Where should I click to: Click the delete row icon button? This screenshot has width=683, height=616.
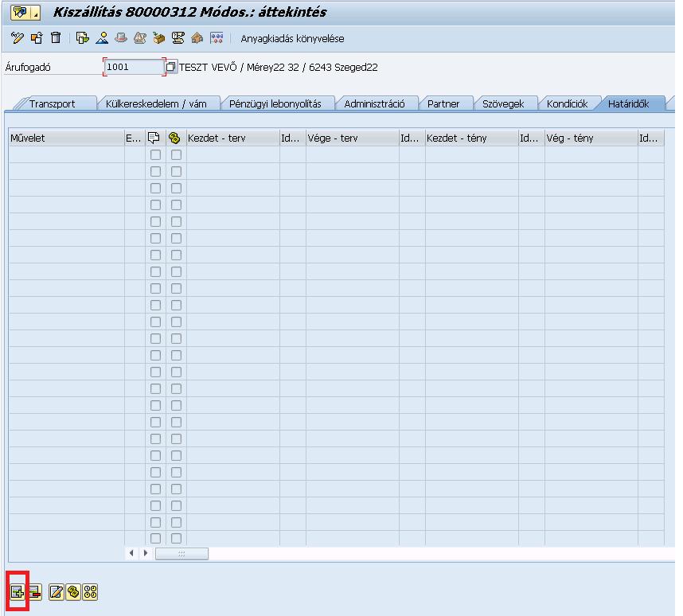point(35,592)
